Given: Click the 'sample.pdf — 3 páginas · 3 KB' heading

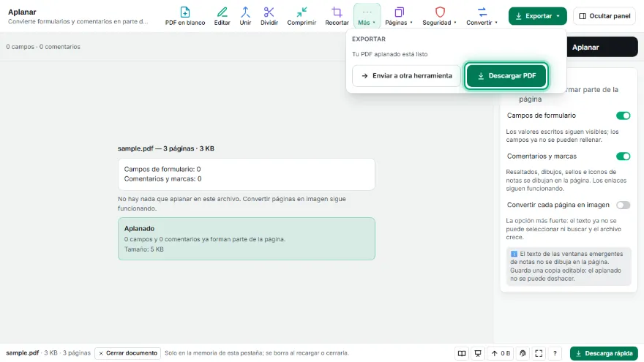Looking at the screenshot, I should click(166, 148).
